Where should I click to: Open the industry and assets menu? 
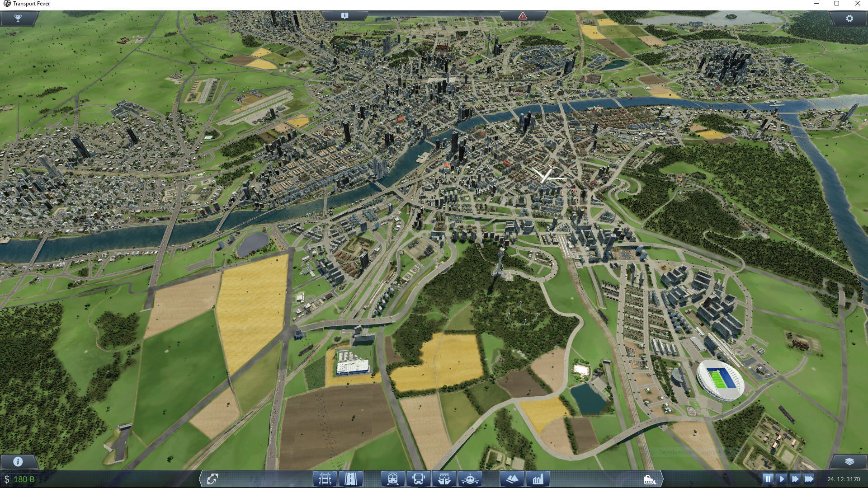click(538, 478)
